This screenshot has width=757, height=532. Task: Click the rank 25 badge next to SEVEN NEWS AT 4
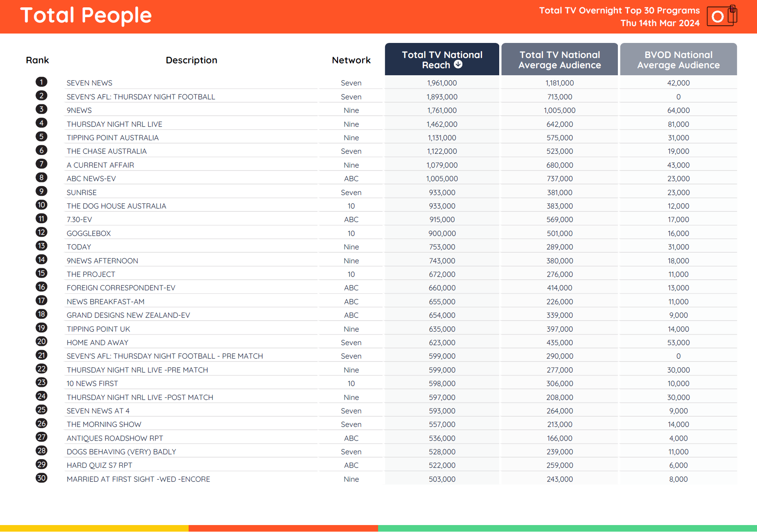[41, 409]
